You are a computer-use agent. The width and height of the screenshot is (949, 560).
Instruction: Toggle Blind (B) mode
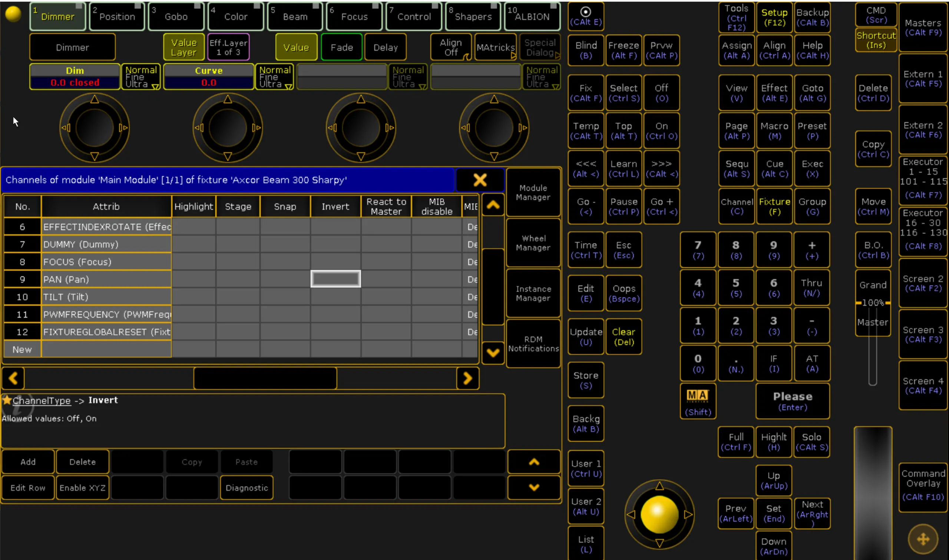click(586, 50)
